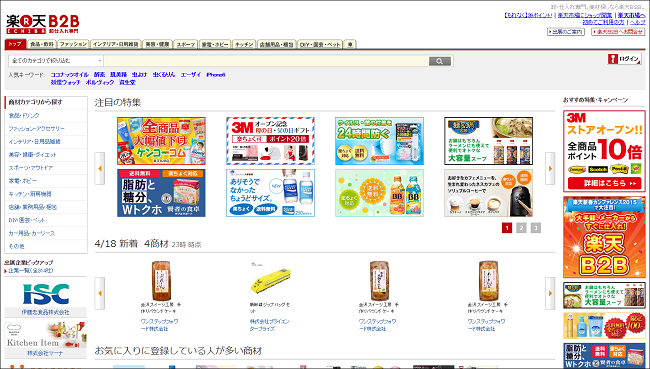Click the yellow train zip bag product image
Viewport: 650px width, 369px height.
[x=270, y=279]
